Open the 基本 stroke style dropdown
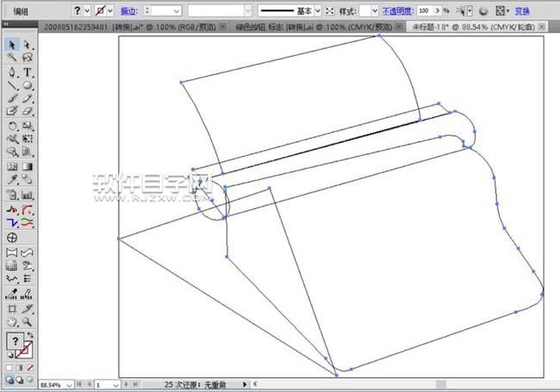 click(x=318, y=11)
